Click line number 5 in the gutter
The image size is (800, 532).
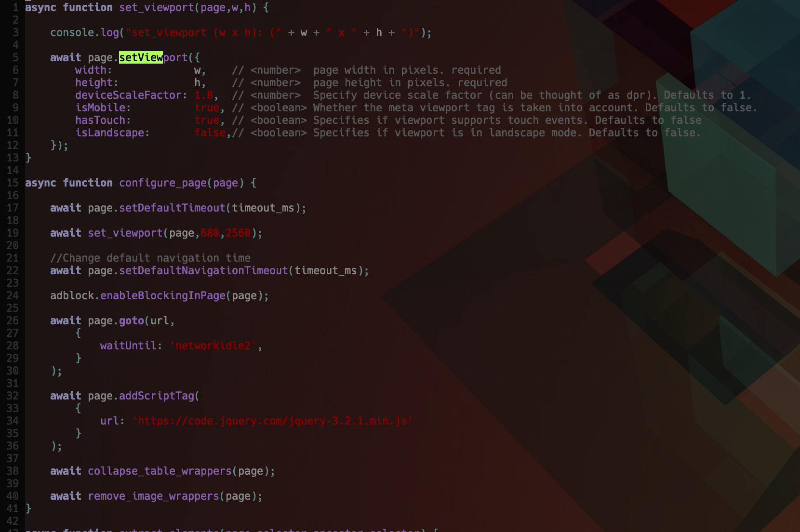(x=15, y=57)
